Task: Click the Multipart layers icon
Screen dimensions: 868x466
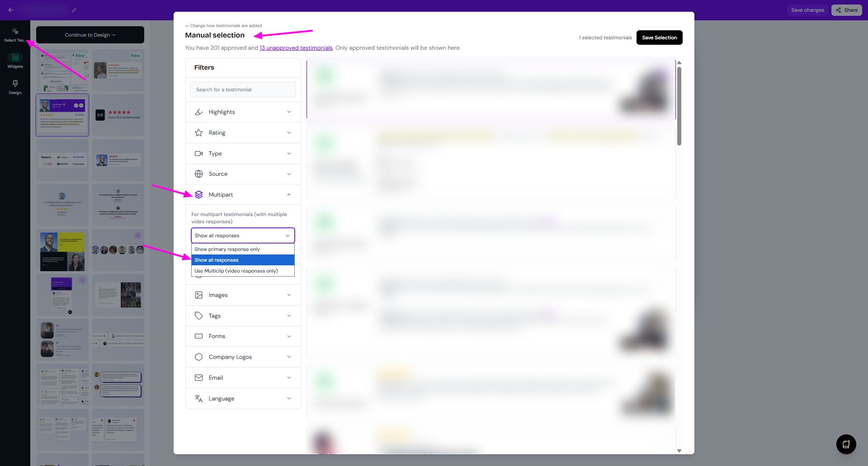Action: tap(198, 195)
